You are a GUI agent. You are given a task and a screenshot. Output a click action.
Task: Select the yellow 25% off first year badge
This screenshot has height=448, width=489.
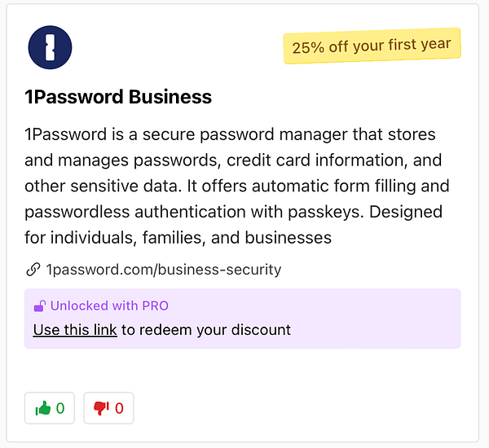coord(372,46)
